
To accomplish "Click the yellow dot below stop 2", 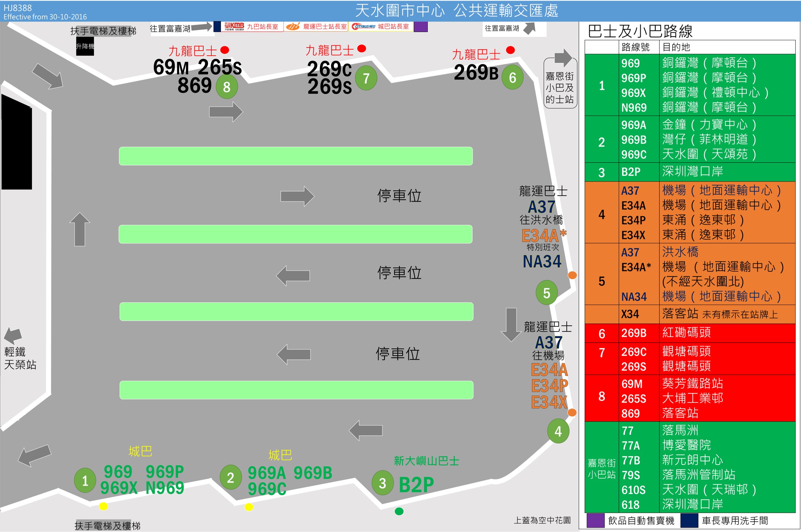I will pyautogui.click(x=249, y=507).
